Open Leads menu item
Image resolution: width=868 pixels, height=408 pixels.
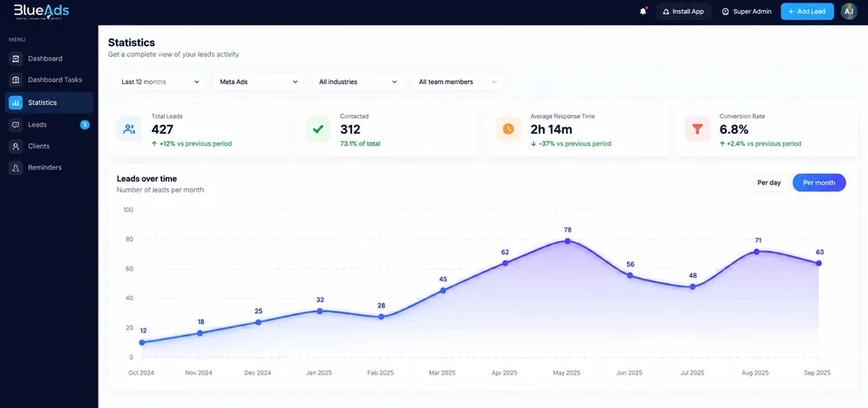pos(49,125)
